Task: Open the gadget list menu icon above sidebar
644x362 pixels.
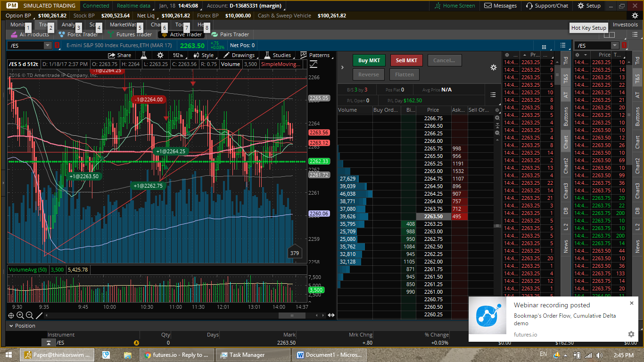Action: pyautogui.click(x=563, y=45)
